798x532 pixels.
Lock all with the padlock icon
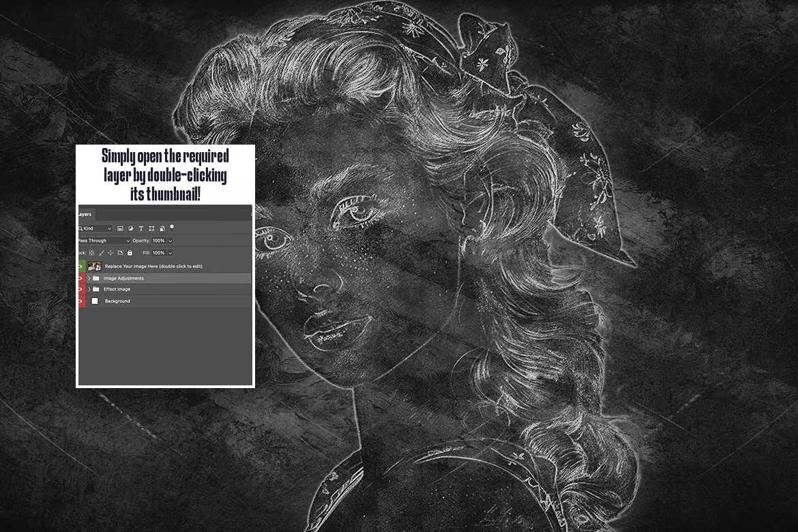tap(130, 253)
